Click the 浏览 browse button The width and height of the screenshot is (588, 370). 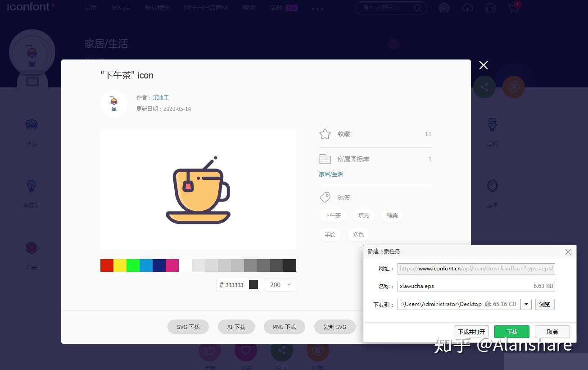click(545, 304)
